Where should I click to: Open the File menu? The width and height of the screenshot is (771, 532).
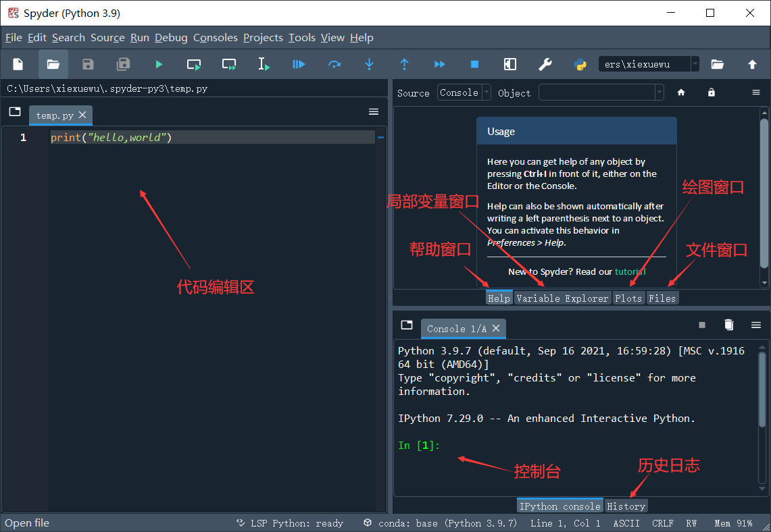tap(14, 38)
